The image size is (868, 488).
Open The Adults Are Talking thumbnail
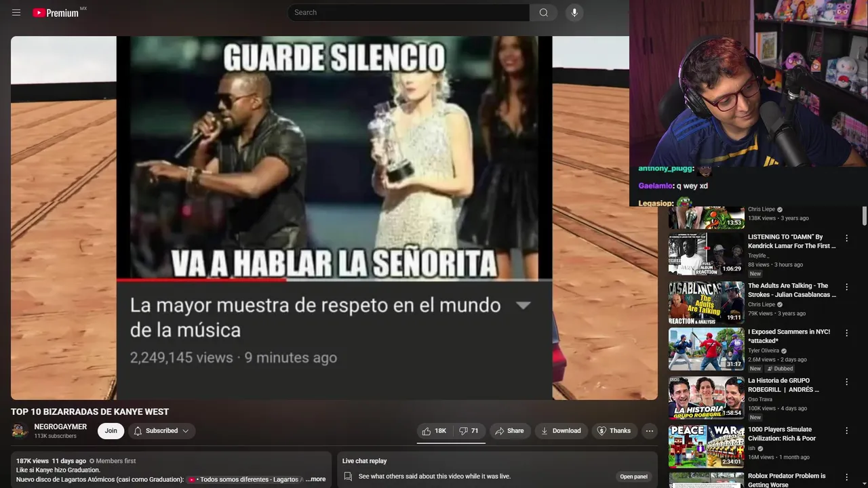[706, 303]
